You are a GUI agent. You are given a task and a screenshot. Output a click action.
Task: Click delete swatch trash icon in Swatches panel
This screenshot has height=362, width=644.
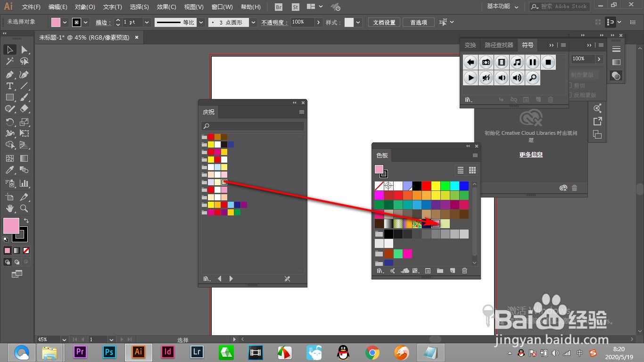coord(464,271)
